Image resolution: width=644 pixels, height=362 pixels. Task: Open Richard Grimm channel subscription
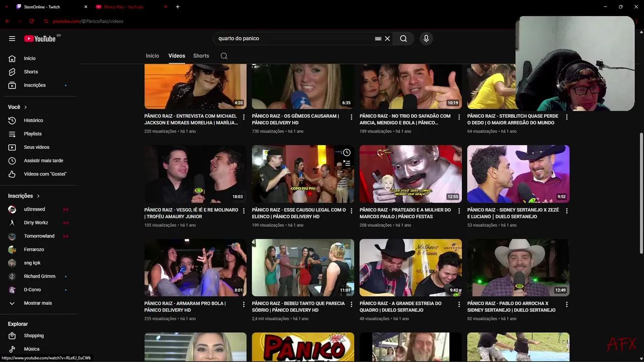pos(39,277)
